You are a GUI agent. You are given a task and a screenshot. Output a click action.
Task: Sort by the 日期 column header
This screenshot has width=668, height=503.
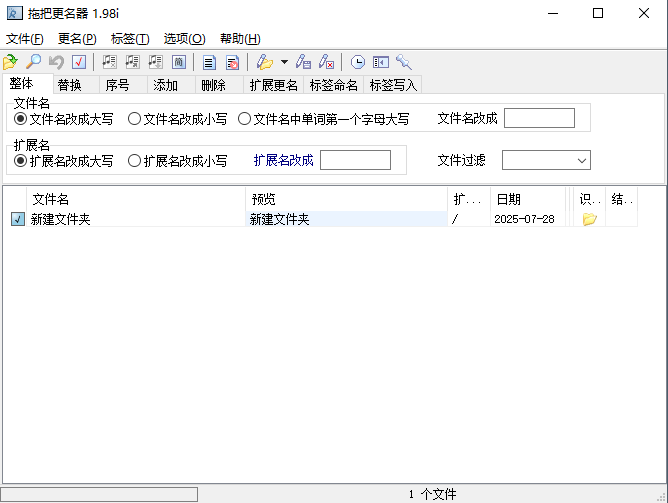click(x=528, y=199)
